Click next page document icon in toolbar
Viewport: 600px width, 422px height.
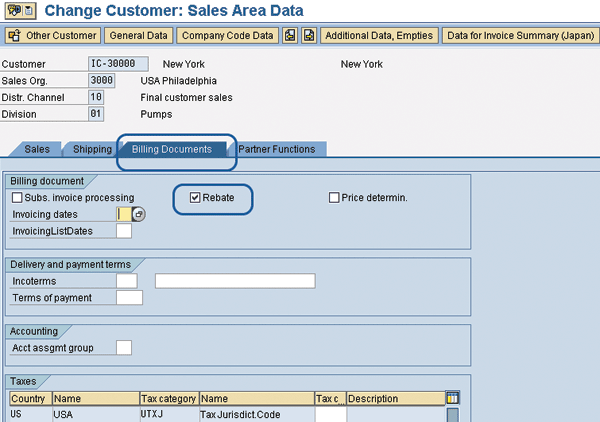(x=309, y=36)
